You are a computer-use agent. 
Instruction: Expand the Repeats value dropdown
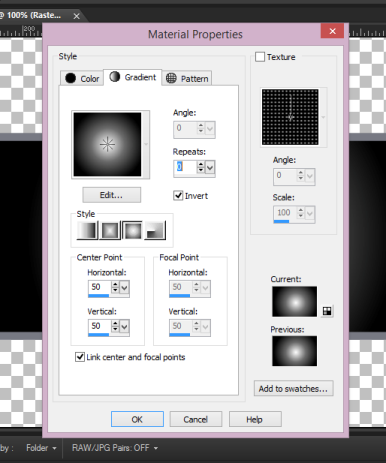tap(210, 167)
